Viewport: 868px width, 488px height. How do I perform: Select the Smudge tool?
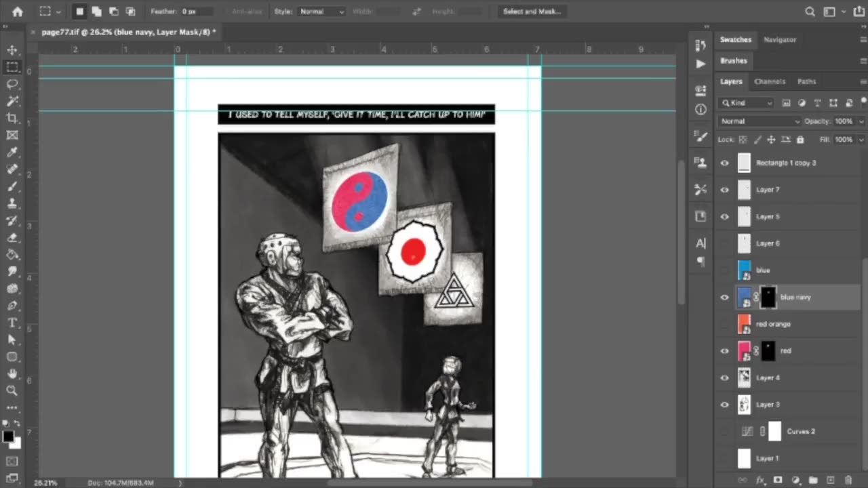point(12,272)
